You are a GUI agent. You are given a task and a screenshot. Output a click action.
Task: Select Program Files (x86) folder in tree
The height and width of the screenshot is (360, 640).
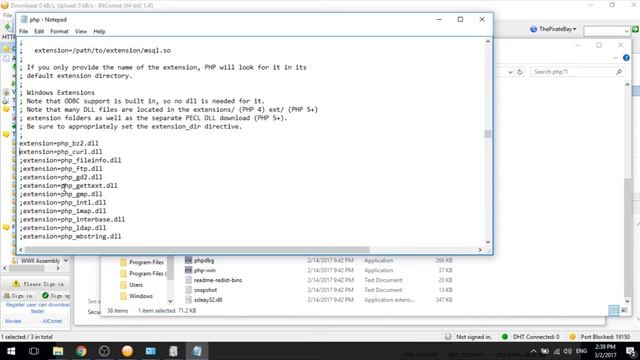pos(143,273)
